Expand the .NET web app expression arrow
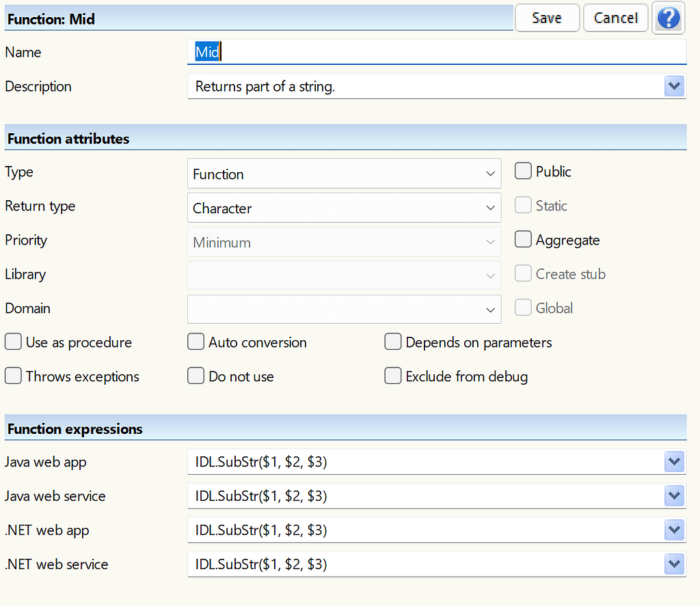700x606 pixels. point(674,530)
